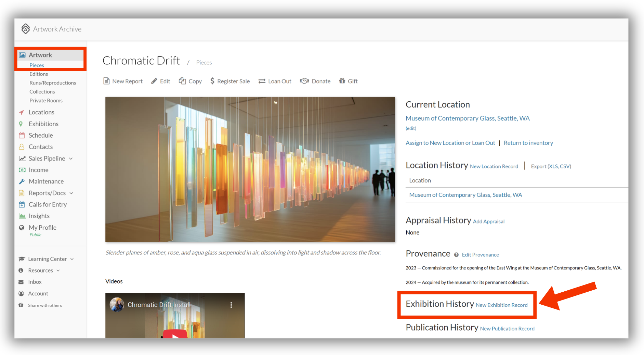Click the Provenance help question-mark icon

tap(456, 255)
